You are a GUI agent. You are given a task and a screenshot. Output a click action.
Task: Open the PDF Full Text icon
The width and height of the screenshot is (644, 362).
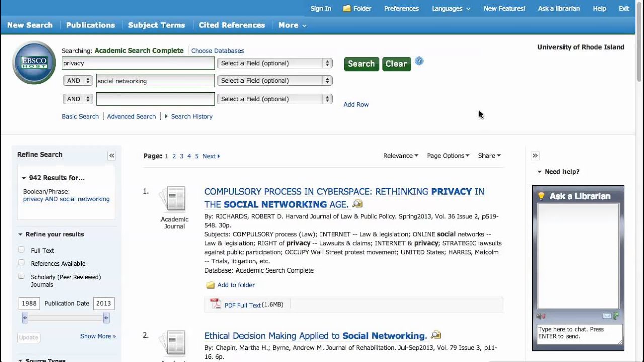click(216, 304)
